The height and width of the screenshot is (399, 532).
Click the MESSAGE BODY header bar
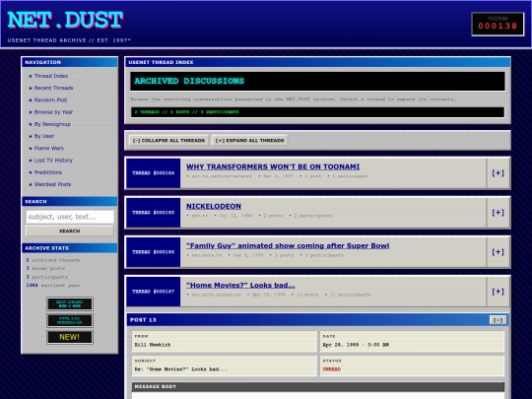click(317, 386)
